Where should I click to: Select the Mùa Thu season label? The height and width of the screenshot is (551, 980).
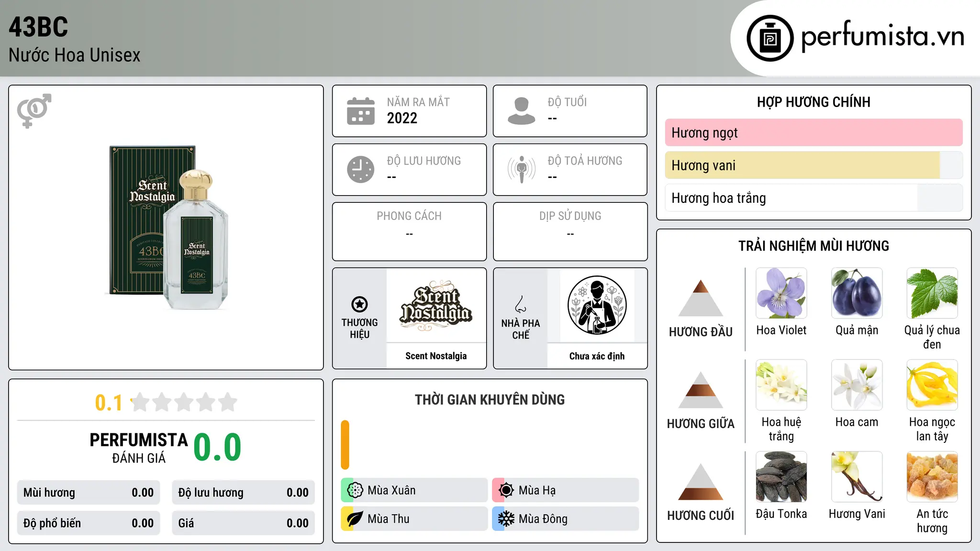coord(389,519)
